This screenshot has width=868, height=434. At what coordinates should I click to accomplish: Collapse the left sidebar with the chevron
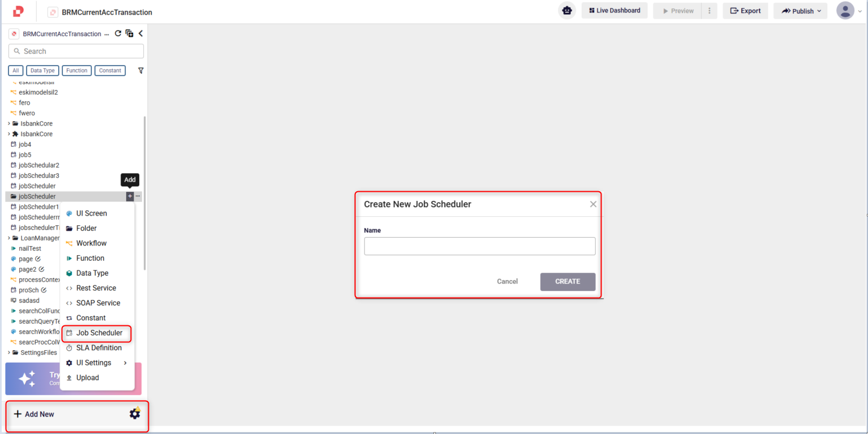140,33
